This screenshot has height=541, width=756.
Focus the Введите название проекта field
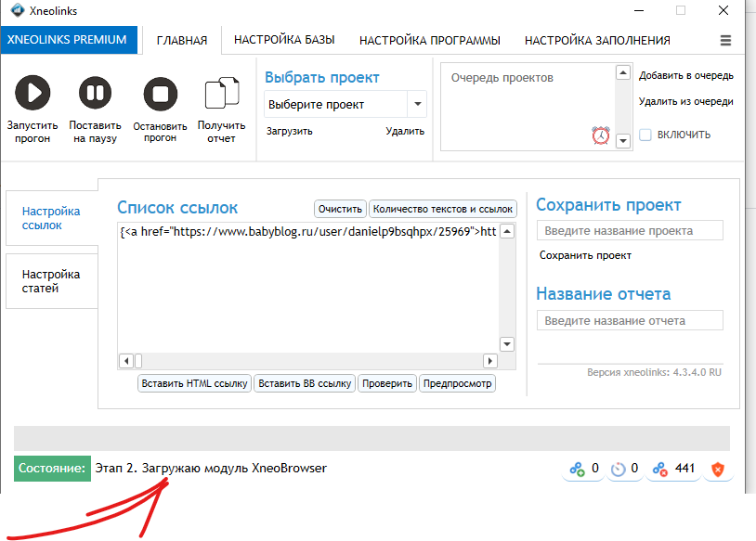coord(630,231)
